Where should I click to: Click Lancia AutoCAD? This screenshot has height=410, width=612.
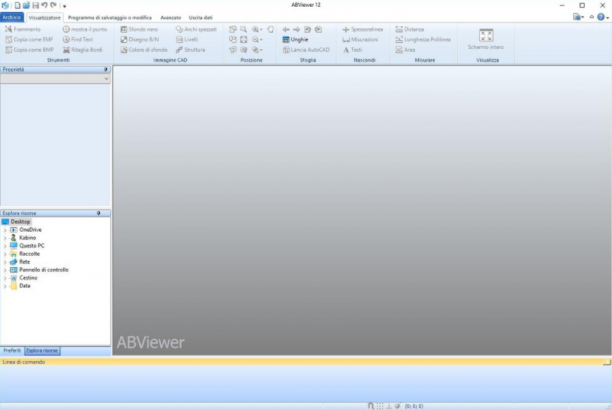click(306, 50)
